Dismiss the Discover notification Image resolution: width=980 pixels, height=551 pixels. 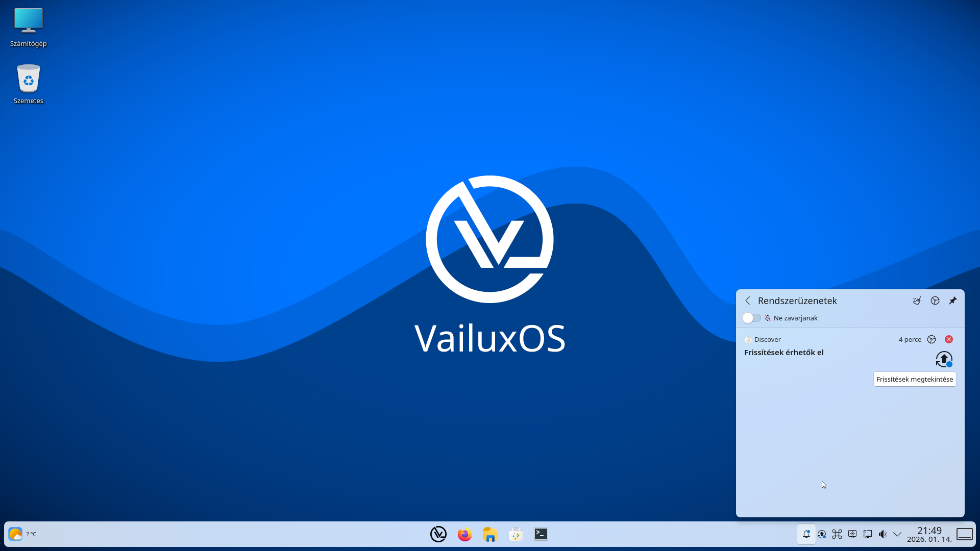pos(948,339)
